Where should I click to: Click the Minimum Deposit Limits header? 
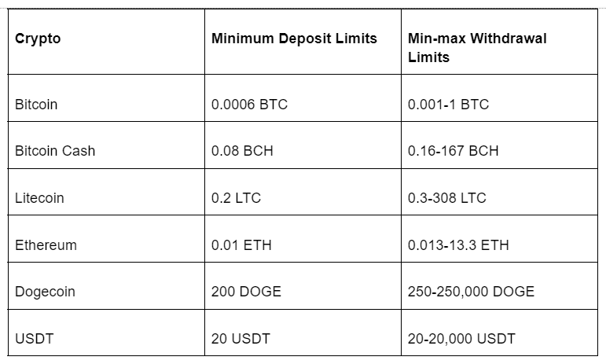pyautogui.click(x=294, y=39)
